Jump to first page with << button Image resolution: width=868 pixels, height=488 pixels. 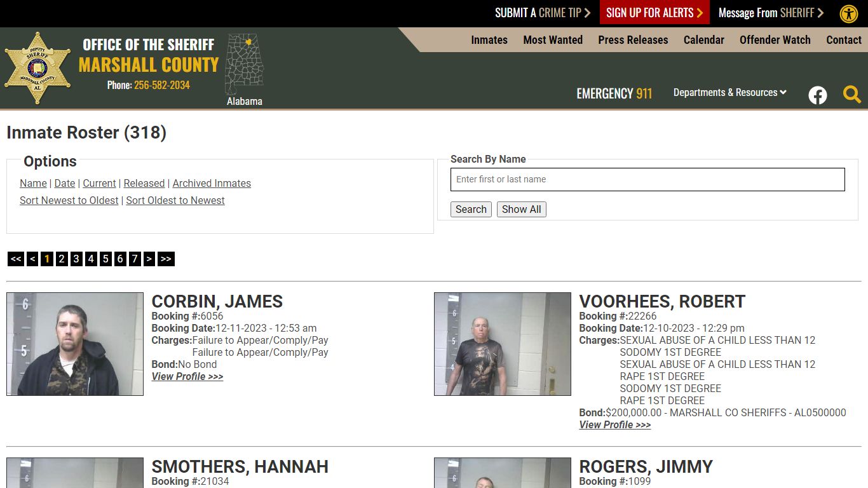point(16,259)
